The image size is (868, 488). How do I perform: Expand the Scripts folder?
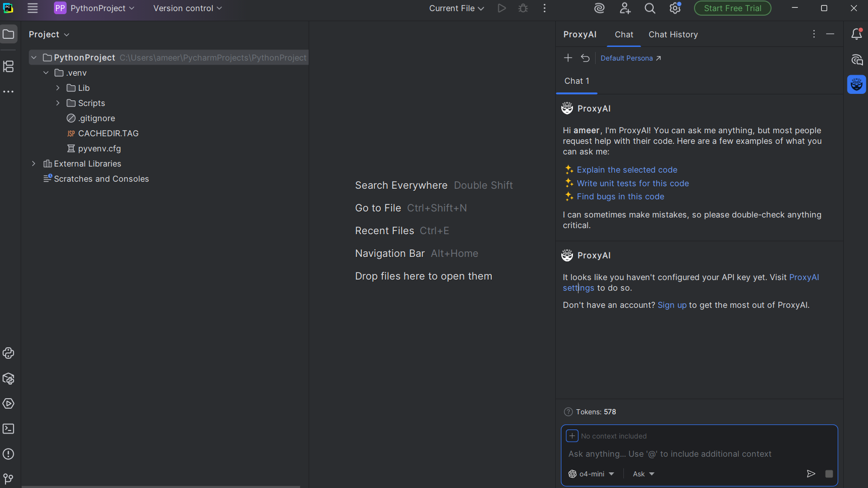coord(58,103)
